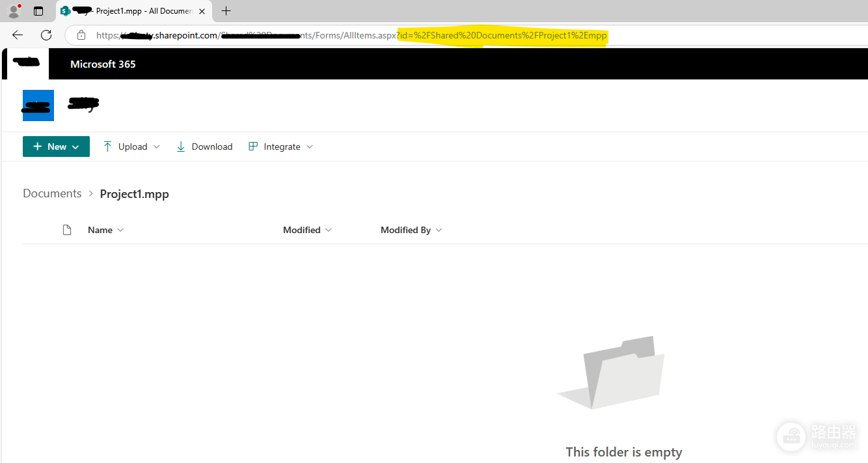Screen dimensions: 868x463
Task: Open the browser profile avatar
Action: click(x=14, y=11)
